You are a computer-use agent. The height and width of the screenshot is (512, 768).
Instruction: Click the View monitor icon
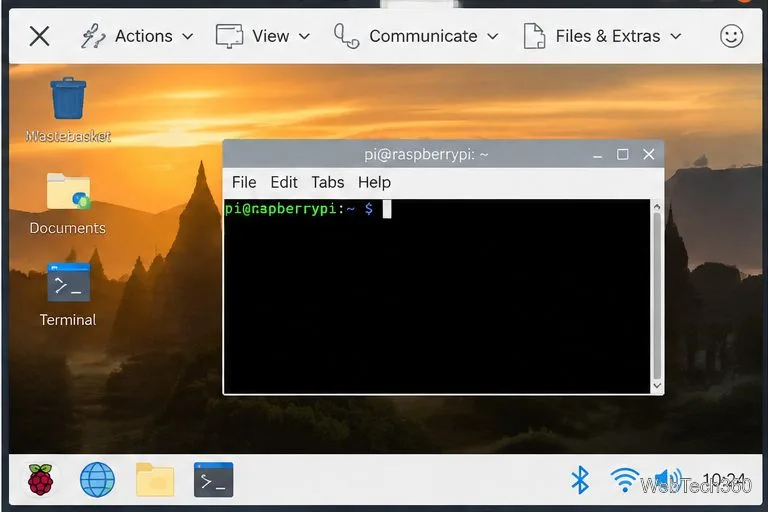[229, 36]
